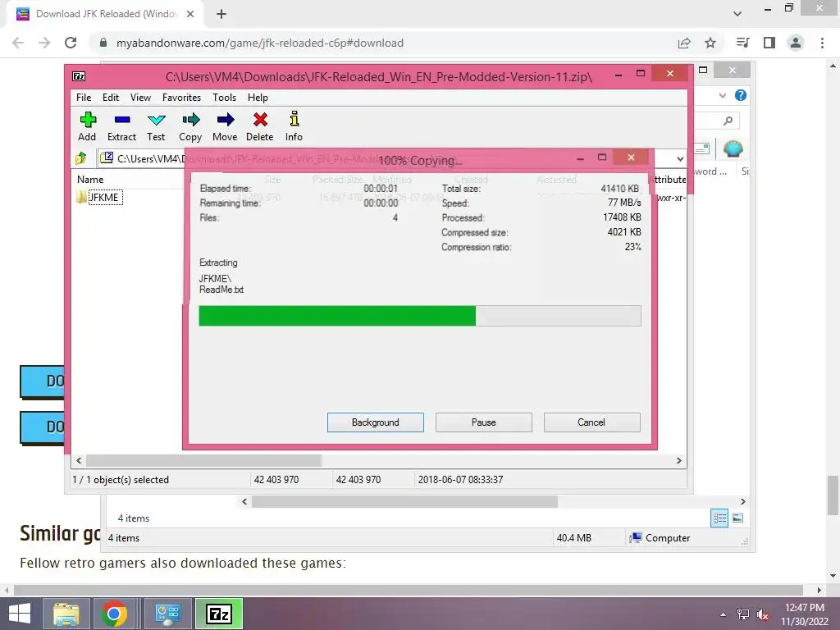The height and width of the screenshot is (630, 840).
Task: Choose the Move toolbar icon
Action: click(225, 126)
